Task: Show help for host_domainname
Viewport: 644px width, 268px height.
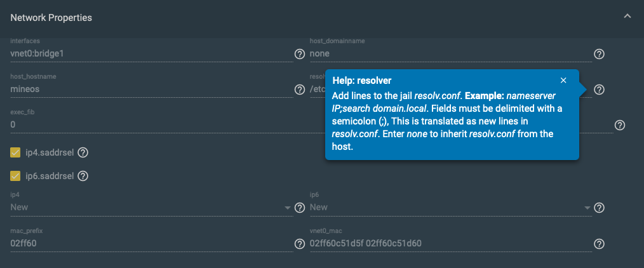Action: coord(599,54)
